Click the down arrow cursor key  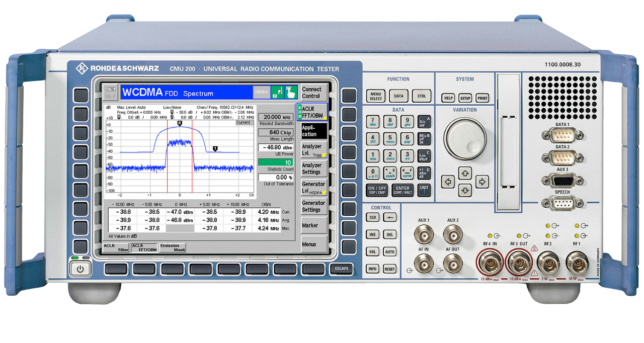point(465,191)
